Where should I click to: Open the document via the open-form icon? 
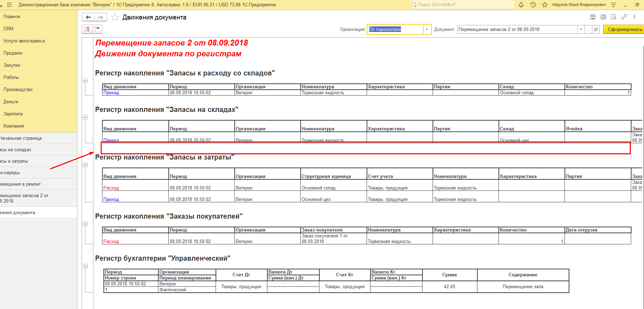[x=596, y=30]
